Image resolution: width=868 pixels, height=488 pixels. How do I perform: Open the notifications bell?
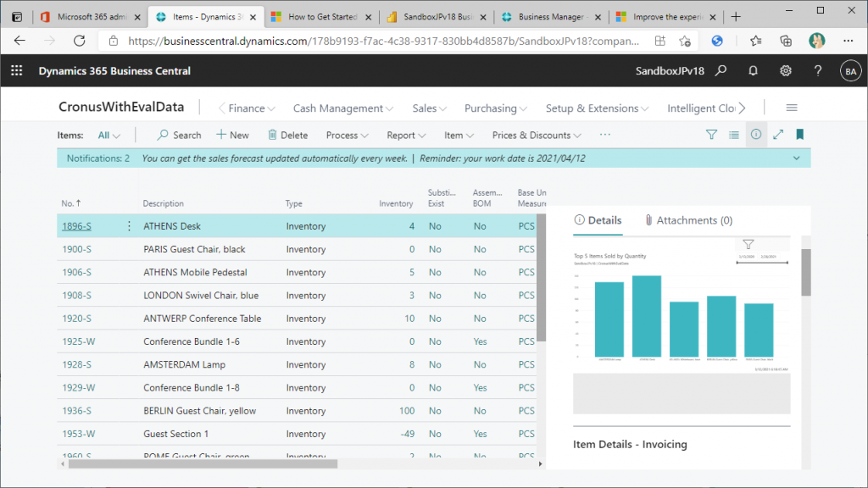tap(753, 71)
